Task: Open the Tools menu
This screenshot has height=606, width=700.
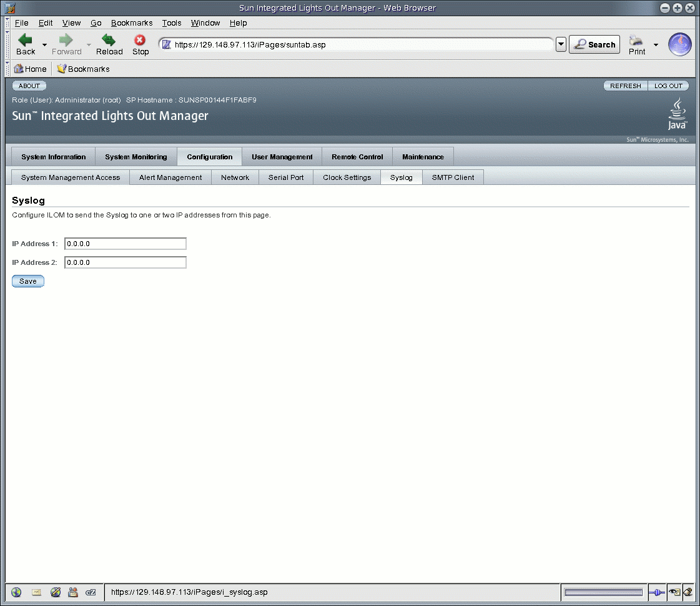Action: pos(172,22)
